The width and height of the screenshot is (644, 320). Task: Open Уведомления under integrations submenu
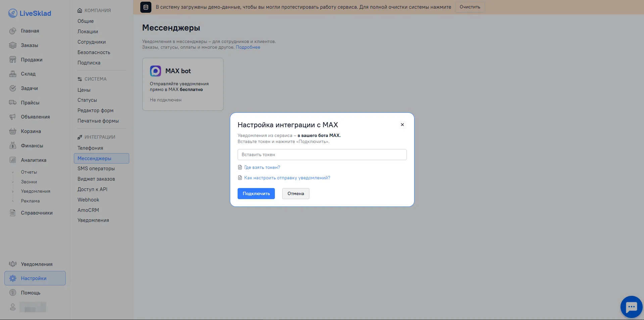click(x=93, y=220)
